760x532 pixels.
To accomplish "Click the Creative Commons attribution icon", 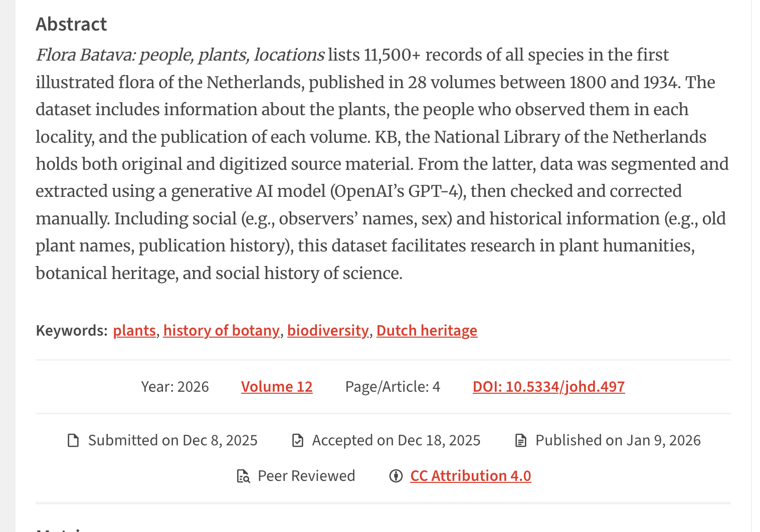I will pos(396,476).
